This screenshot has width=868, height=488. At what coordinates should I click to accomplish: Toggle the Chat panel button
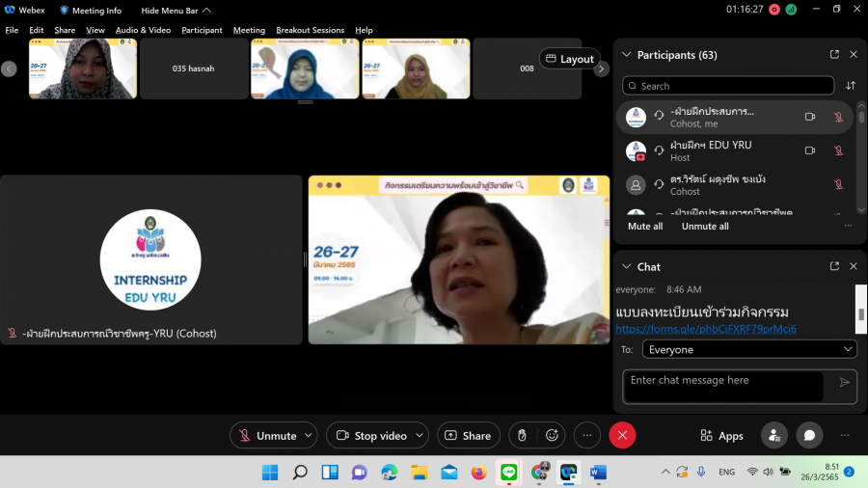coord(809,436)
